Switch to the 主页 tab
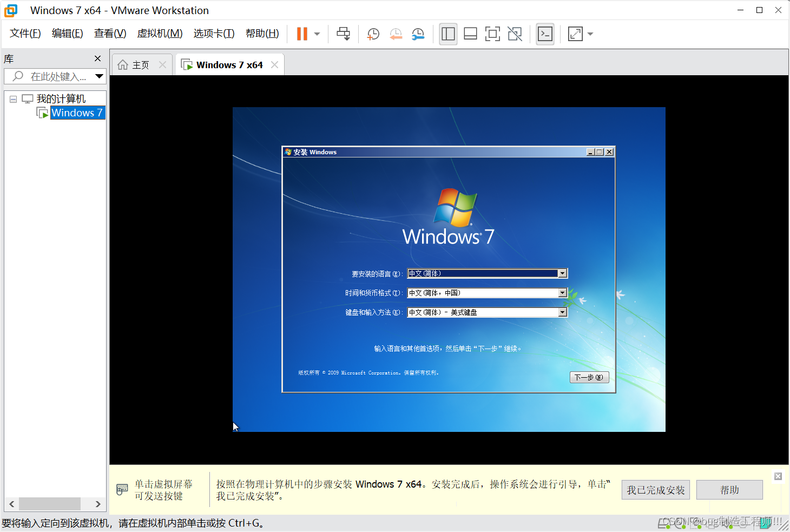 pyautogui.click(x=141, y=65)
